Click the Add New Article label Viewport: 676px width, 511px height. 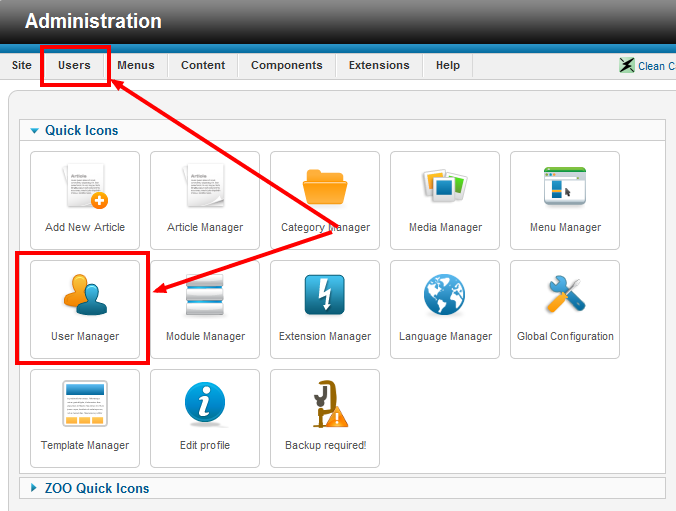[x=85, y=227]
